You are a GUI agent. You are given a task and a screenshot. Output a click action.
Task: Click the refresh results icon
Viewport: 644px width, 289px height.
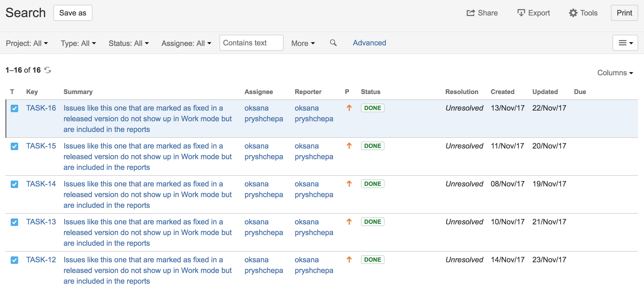pyautogui.click(x=48, y=70)
